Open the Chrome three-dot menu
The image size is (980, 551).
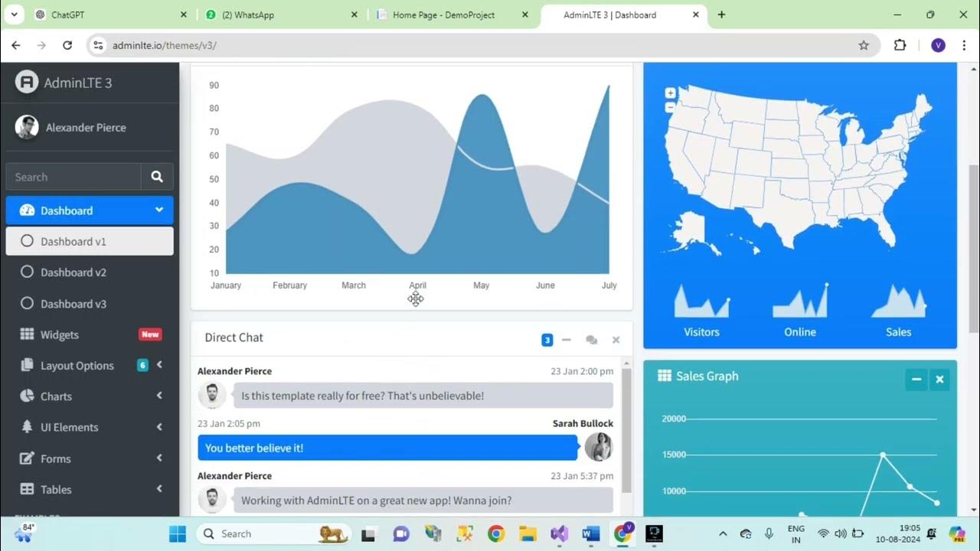click(965, 45)
